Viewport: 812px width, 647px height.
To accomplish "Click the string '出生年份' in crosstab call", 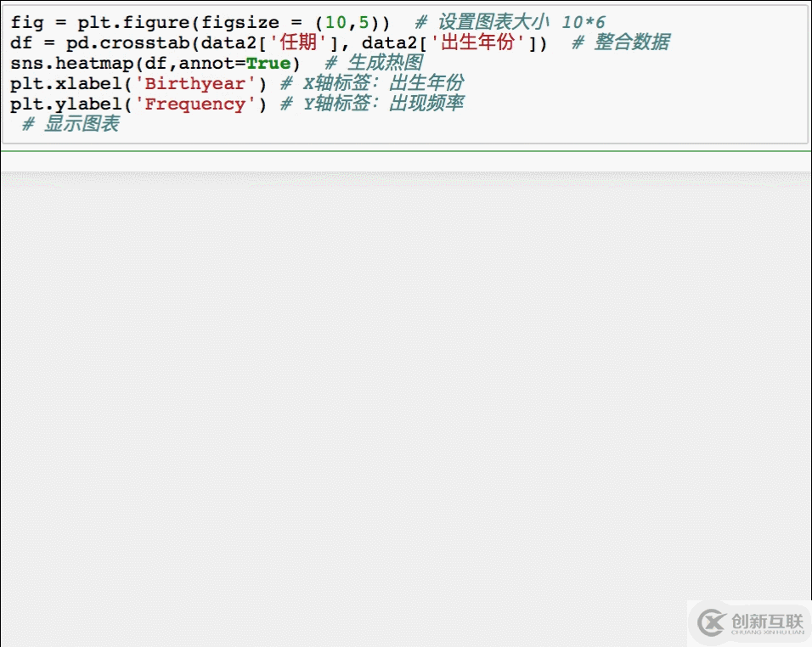I will coord(477,42).
